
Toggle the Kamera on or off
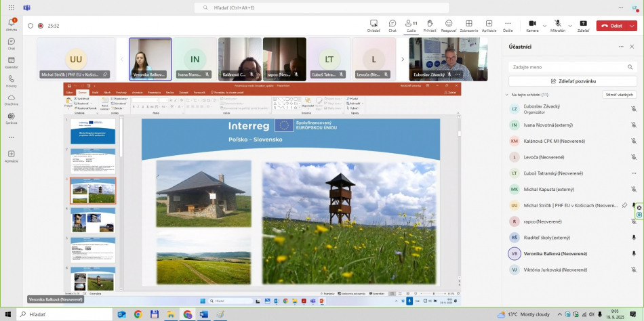coord(531,23)
